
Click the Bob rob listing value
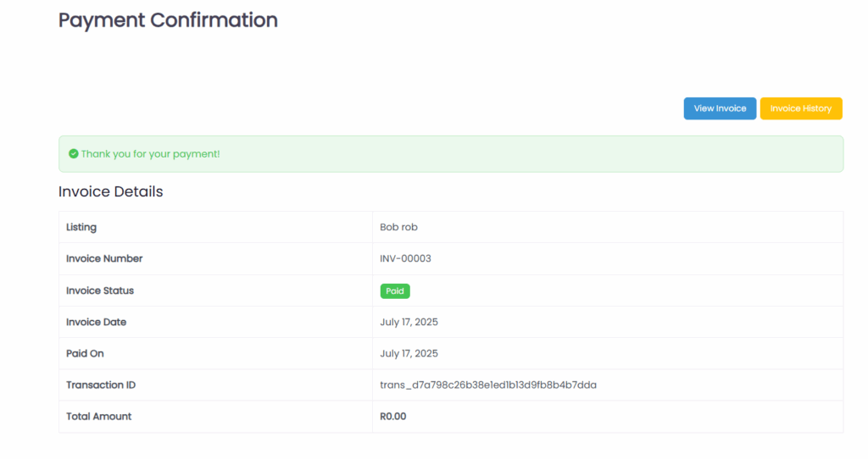[x=398, y=227]
